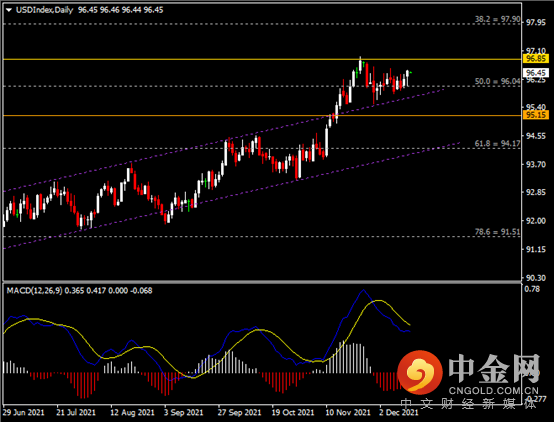Click the USDIndex,Daily dropdown triangle

(9, 10)
